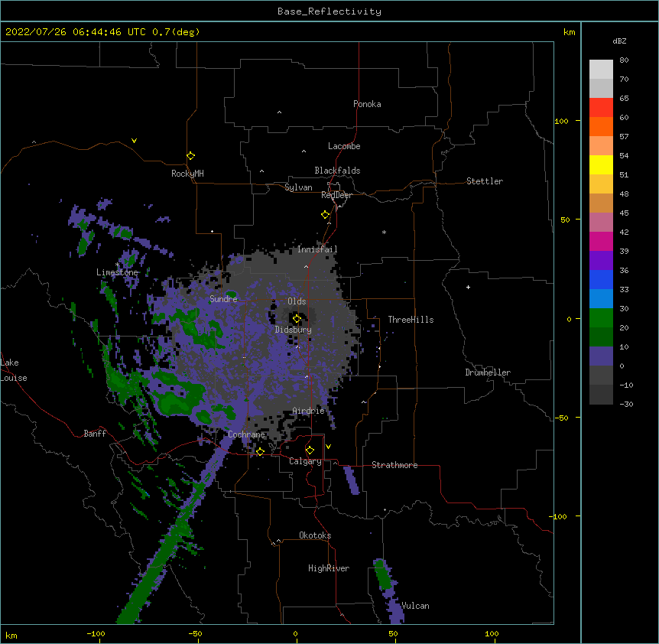Click the yellow V marker northwest of RockyMH
Screen dimensions: 659x644
(x=134, y=141)
